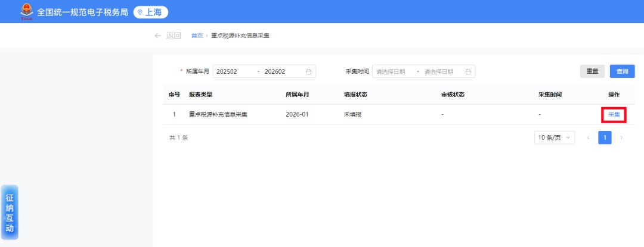Click 采集 link in the 操作 column
Viewport: 644px width, 247px height.
point(614,114)
